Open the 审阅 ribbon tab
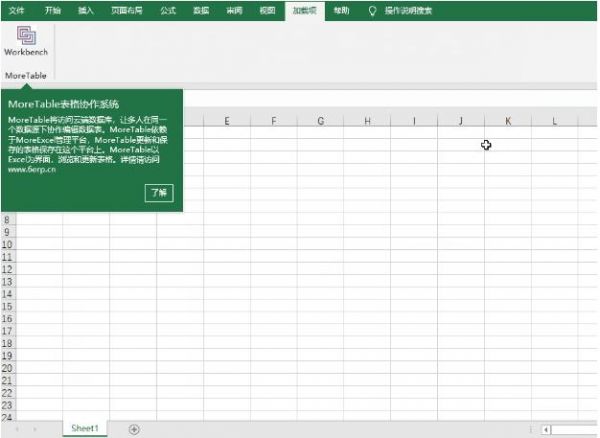600x438 pixels. click(x=234, y=11)
